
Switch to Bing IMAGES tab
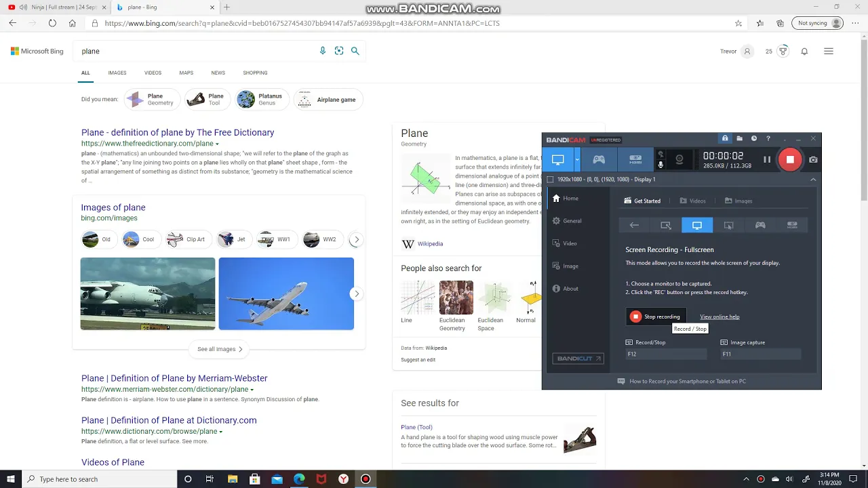click(x=117, y=73)
